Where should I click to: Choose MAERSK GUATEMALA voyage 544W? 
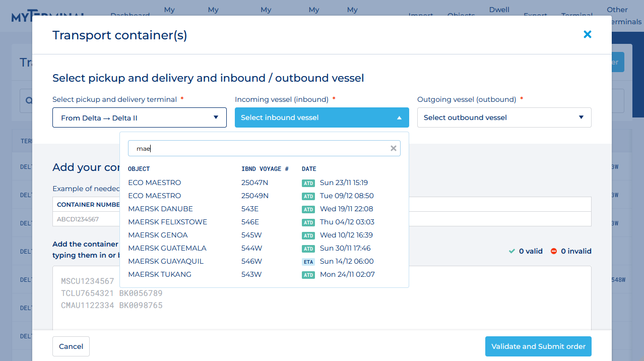coord(167,248)
